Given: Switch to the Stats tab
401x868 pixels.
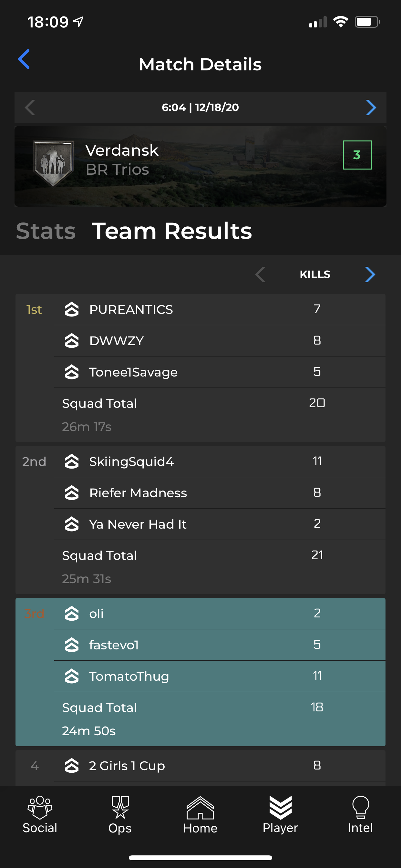Looking at the screenshot, I should click(46, 231).
